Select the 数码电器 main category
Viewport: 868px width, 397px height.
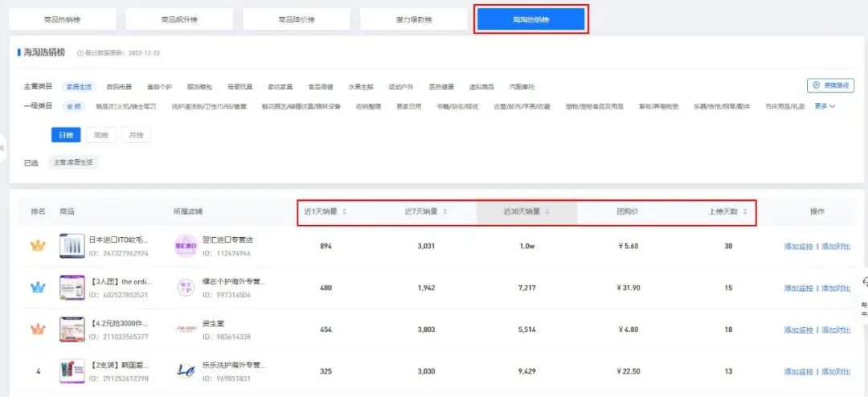119,87
